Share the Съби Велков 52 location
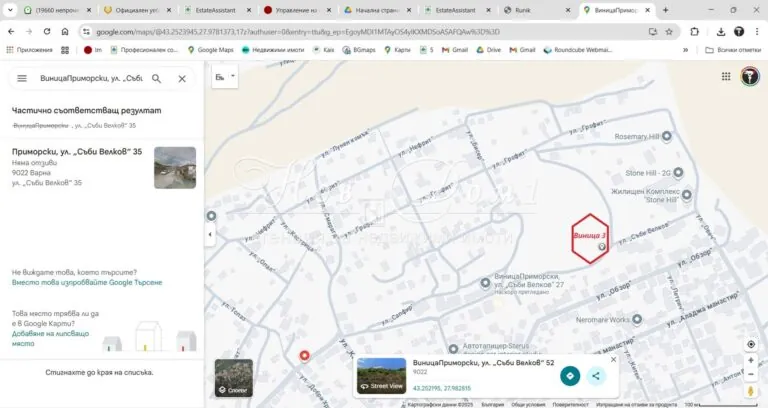 point(596,376)
